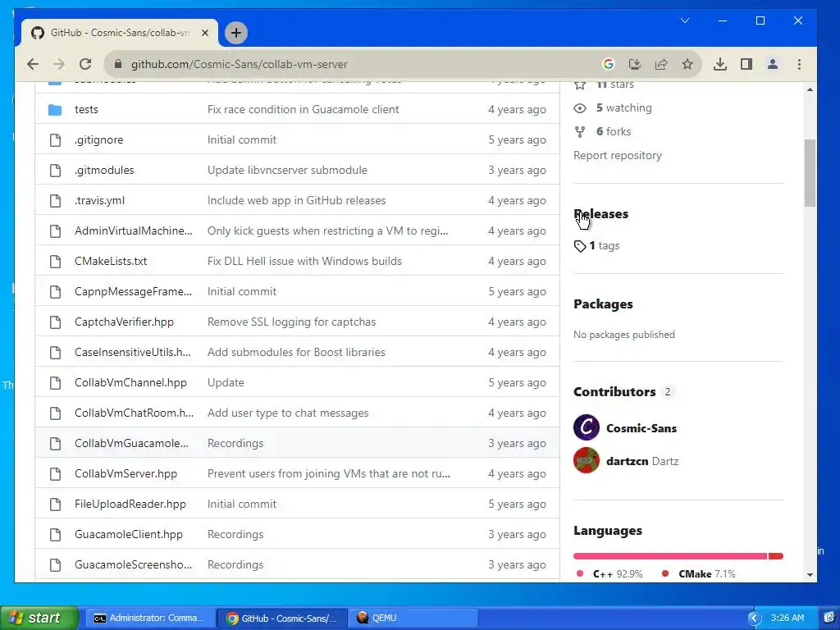This screenshot has height=630, width=840.
Task: Click the Cosmic-Sans avatar
Action: 586,427
